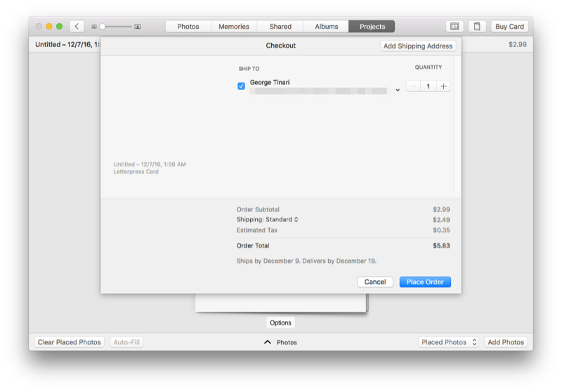Open the Placed Photos dropdown
The height and width of the screenshot is (392, 562).
[x=448, y=342]
